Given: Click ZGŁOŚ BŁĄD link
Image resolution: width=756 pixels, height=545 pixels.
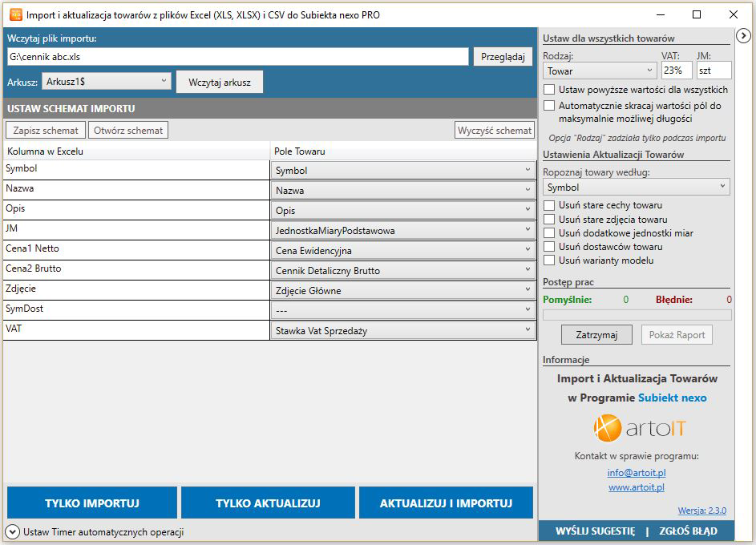Looking at the screenshot, I should (x=688, y=531).
